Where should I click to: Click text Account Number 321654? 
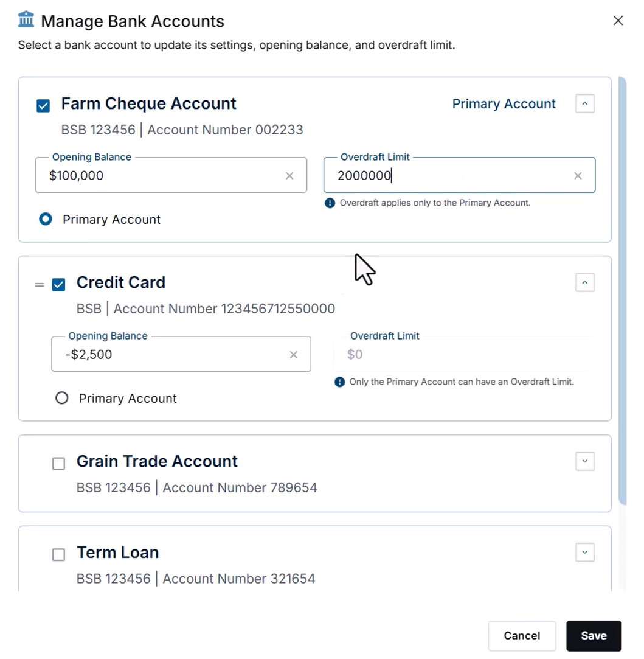[x=238, y=579]
